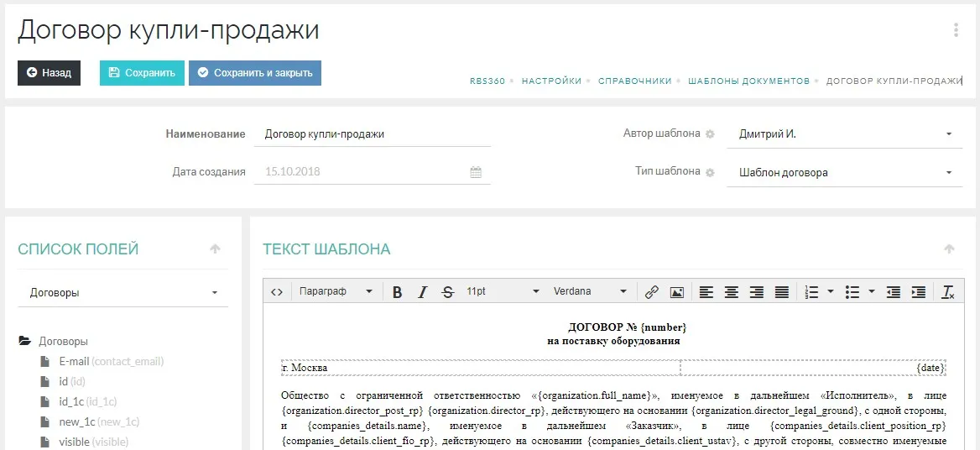The height and width of the screenshot is (450, 980).
Task: Insert an image into template
Action: pyautogui.click(x=676, y=292)
